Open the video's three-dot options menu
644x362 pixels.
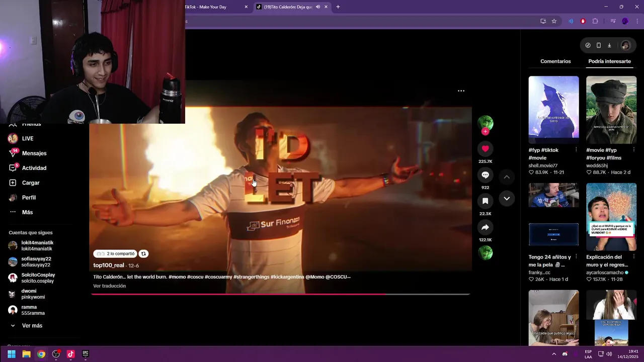pos(461,91)
